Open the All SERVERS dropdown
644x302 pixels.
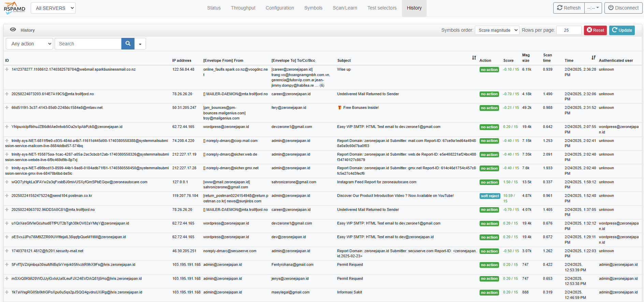click(53, 8)
